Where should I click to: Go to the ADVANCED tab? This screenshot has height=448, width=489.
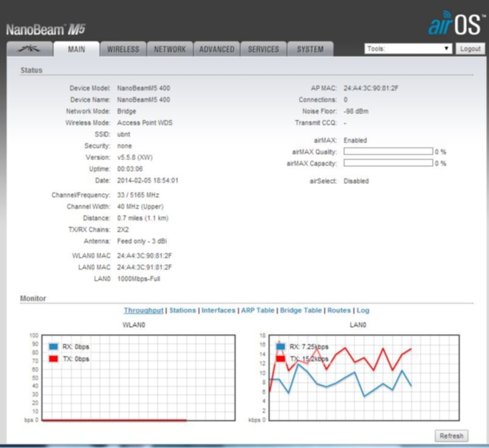click(217, 49)
